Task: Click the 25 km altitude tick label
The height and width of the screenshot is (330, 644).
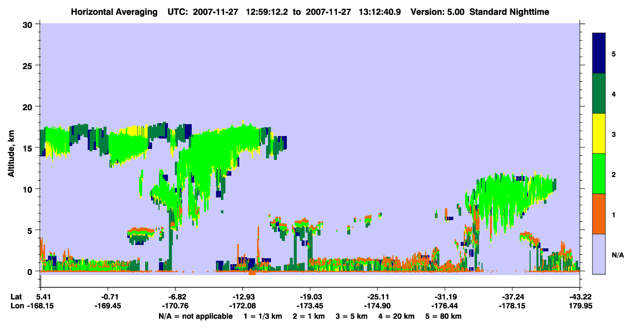Action: click(x=29, y=65)
